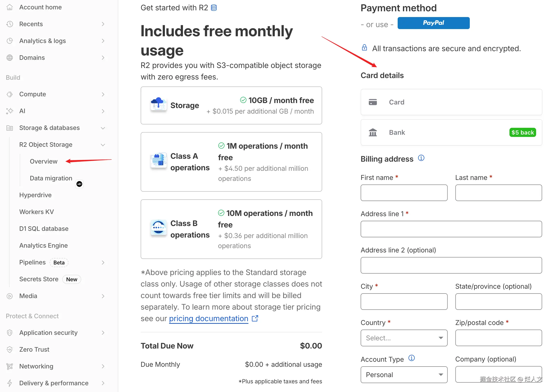Open the Account Type Personal dropdown
This screenshot has width=552, height=392.
pos(404,375)
